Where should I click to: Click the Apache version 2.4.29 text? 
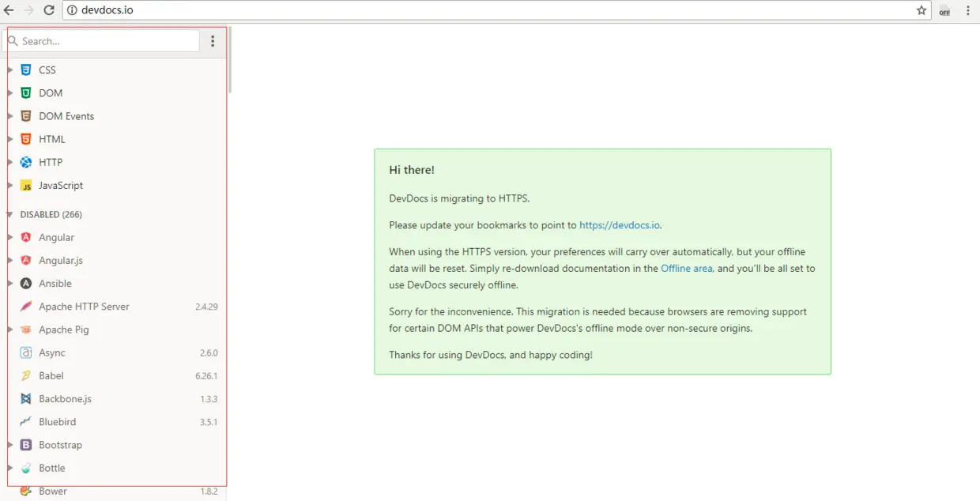click(x=206, y=307)
